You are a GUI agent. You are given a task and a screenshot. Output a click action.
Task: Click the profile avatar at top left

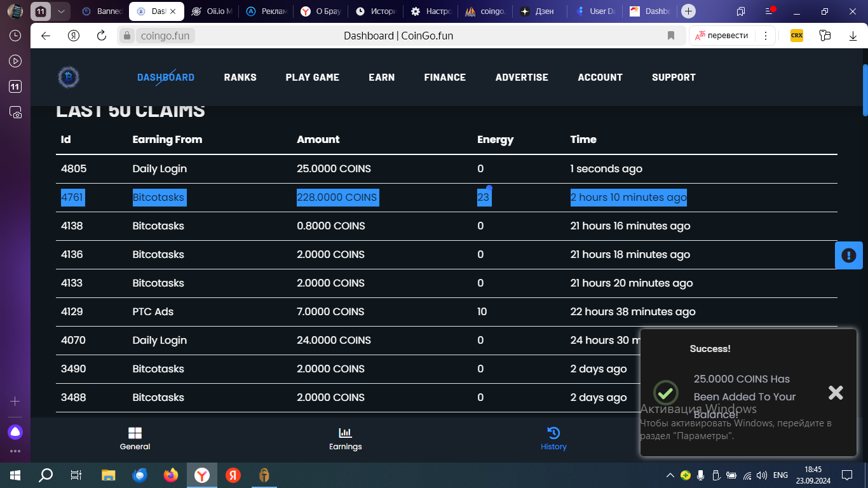coord(15,11)
